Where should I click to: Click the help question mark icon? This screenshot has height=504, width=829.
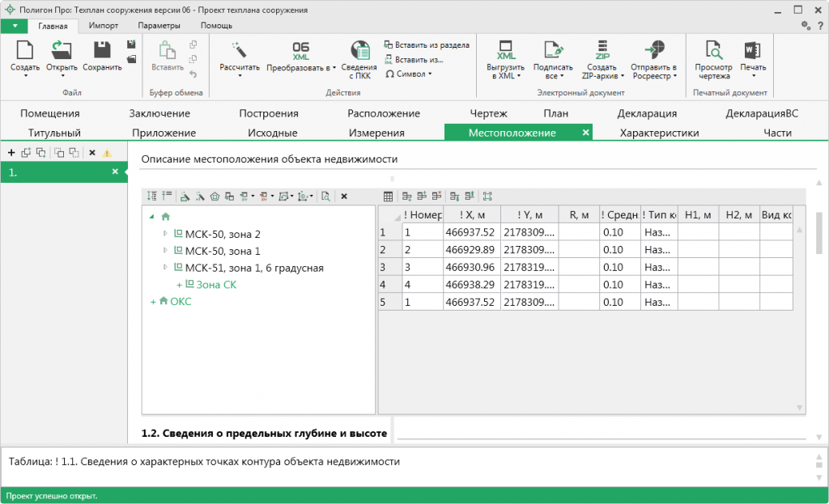pyautogui.click(x=821, y=25)
